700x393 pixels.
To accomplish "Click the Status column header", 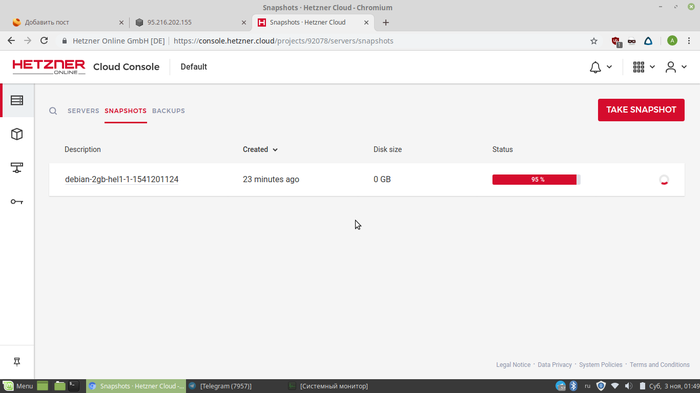I will coord(502,150).
